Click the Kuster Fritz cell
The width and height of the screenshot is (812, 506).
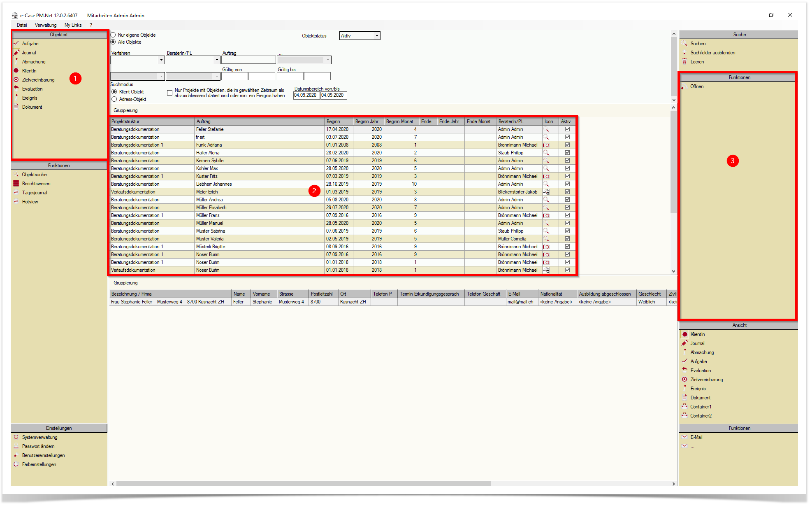click(x=259, y=176)
